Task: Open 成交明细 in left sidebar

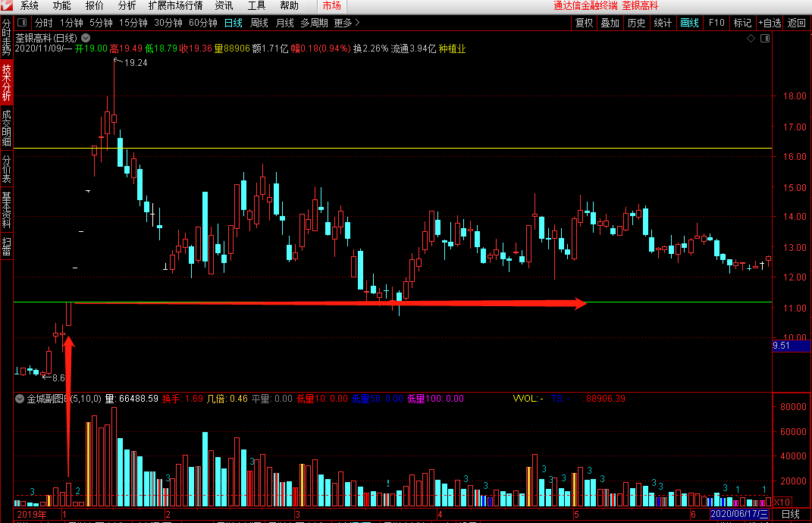Action: [6, 127]
